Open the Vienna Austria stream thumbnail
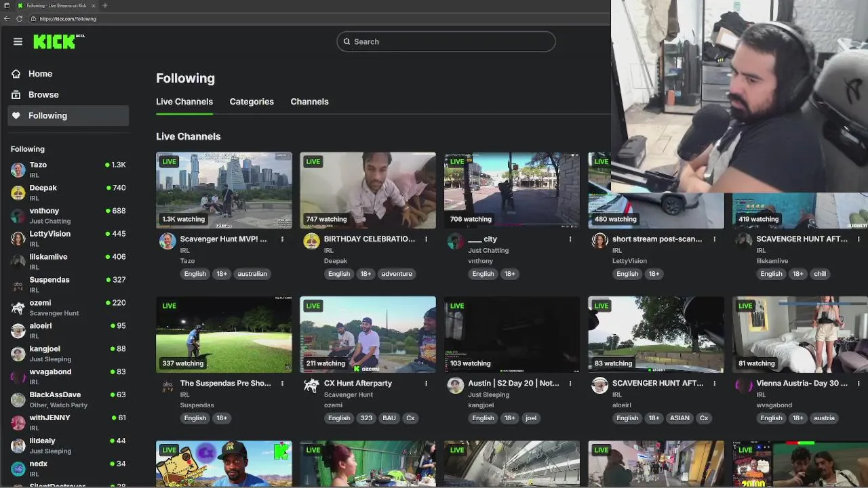This screenshot has width=868, height=488. (x=800, y=335)
